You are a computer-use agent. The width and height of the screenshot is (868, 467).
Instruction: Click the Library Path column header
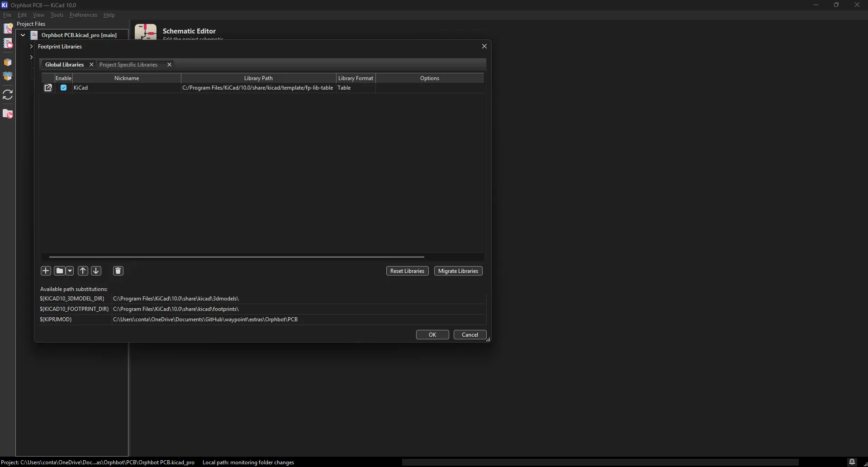click(258, 78)
